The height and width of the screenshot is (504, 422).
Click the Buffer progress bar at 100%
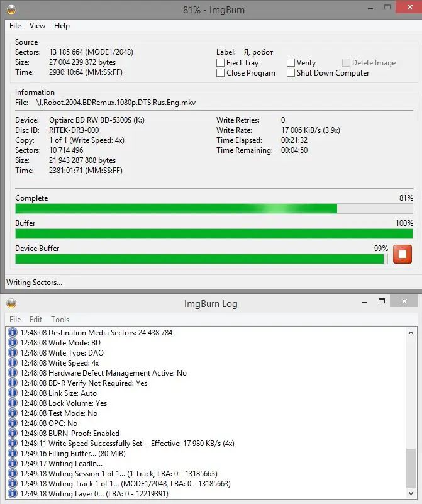pos(214,233)
